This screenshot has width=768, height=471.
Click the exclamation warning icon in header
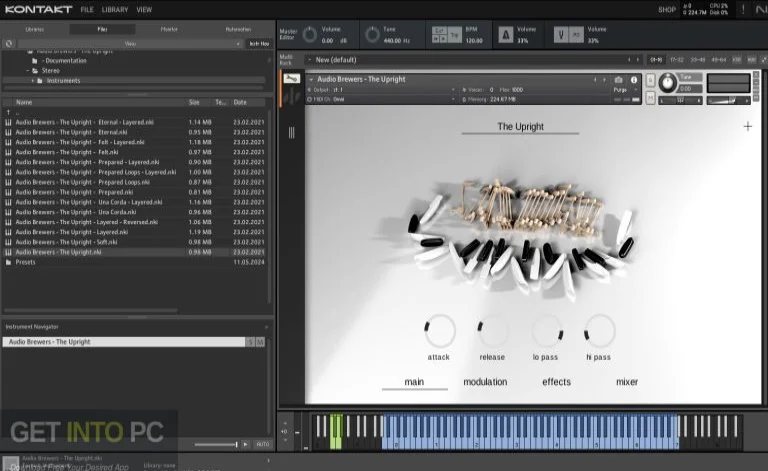(743, 9)
